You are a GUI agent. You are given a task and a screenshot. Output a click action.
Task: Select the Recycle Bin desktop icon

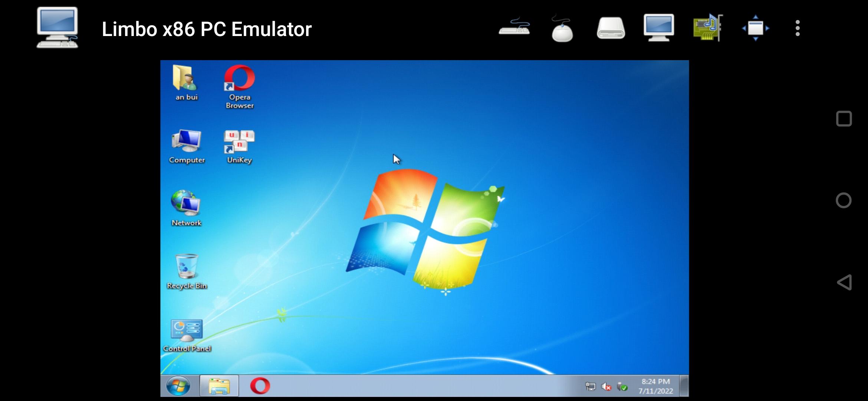[187, 271]
